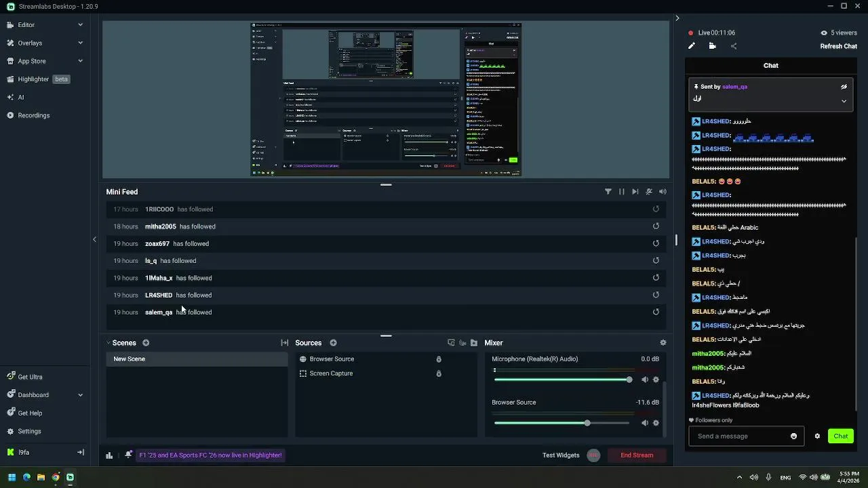Add a new scene with plus icon
868x488 pixels.
coord(146,343)
